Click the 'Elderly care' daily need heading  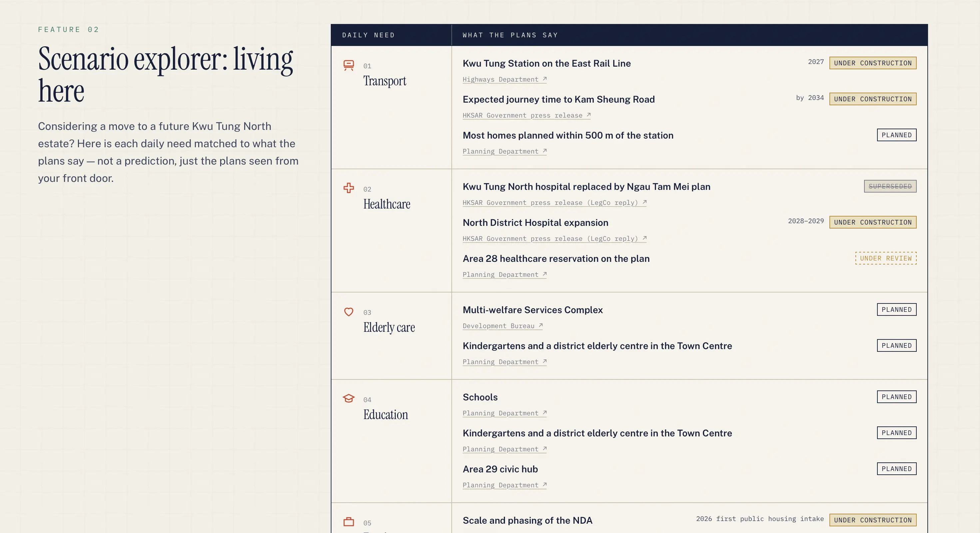point(389,327)
